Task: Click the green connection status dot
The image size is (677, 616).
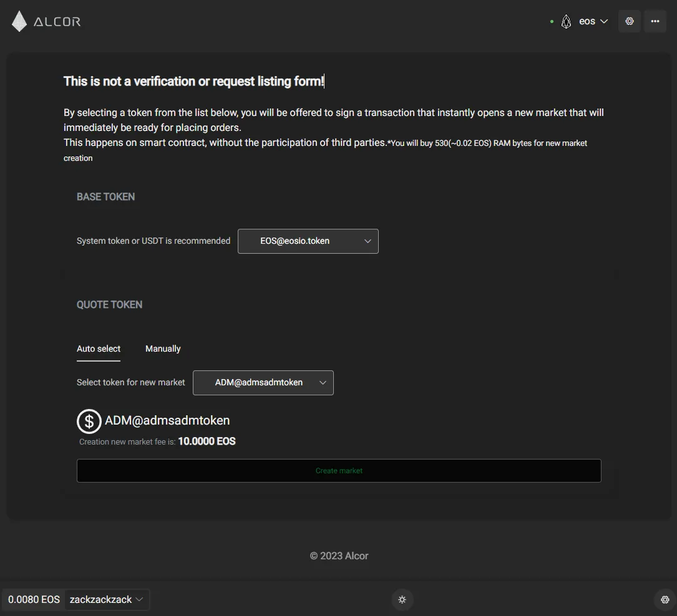Action: pyautogui.click(x=552, y=21)
